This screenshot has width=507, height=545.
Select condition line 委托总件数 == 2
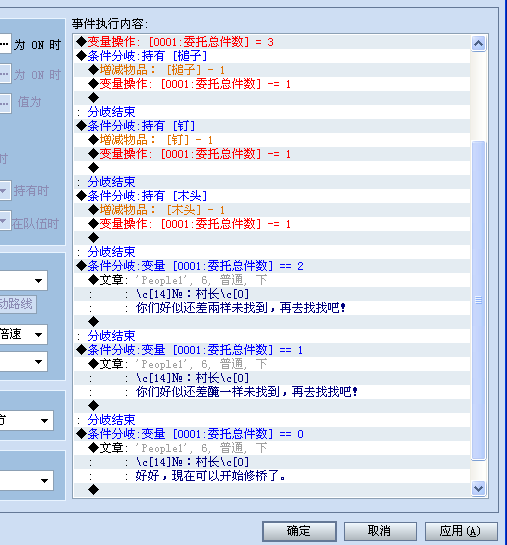(272, 266)
